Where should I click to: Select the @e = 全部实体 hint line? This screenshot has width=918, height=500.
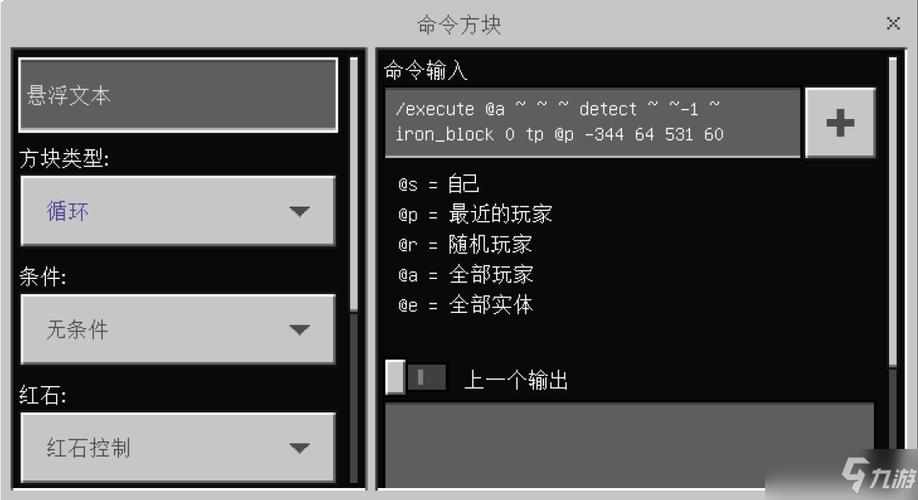tap(465, 304)
